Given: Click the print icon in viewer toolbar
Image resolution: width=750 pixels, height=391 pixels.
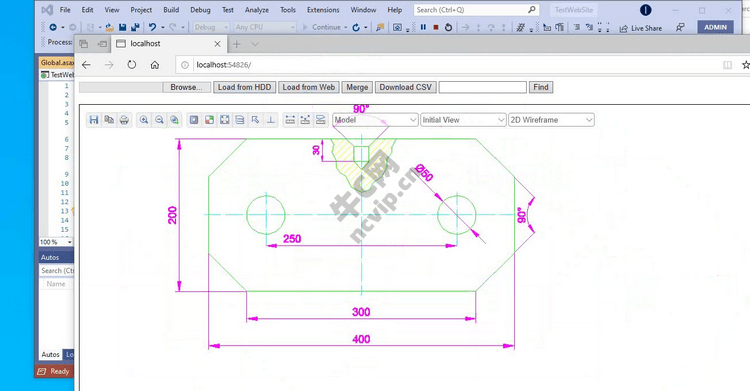Looking at the screenshot, I should pos(124,120).
